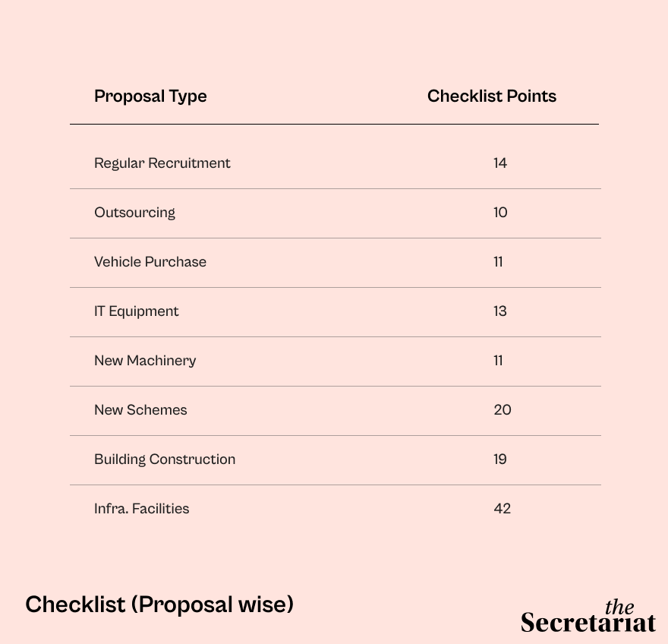Select the Checklist Points column header
Image resolution: width=668 pixels, height=644 pixels.
click(492, 96)
